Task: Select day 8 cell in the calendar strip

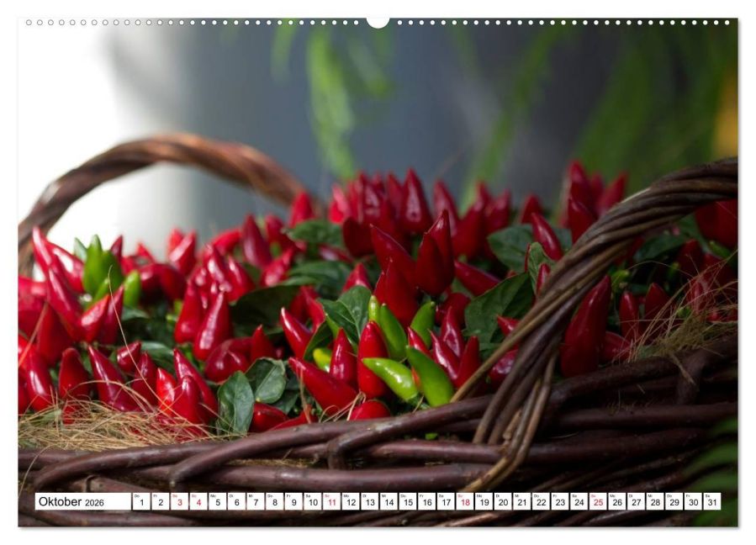Action: click(x=275, y=501)
